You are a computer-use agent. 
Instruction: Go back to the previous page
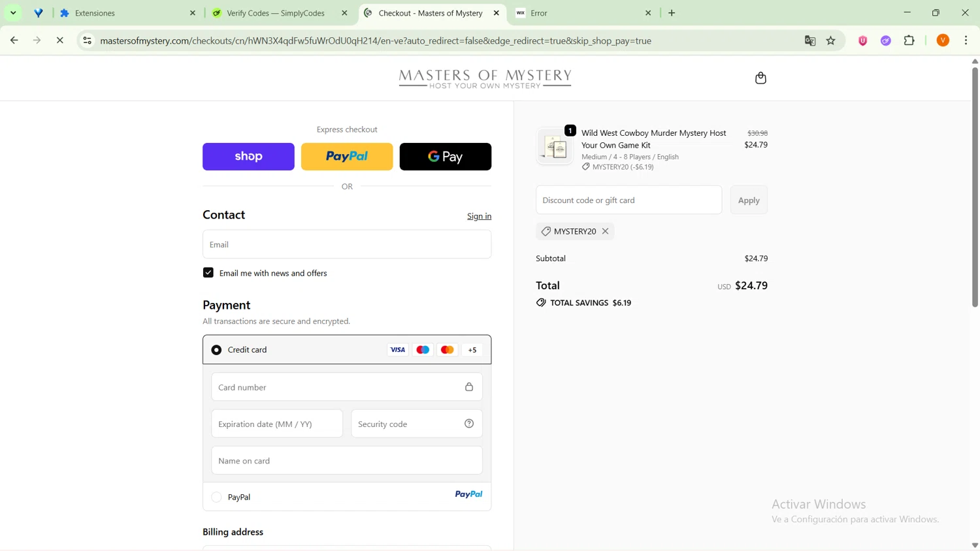[x=14, y=40]
